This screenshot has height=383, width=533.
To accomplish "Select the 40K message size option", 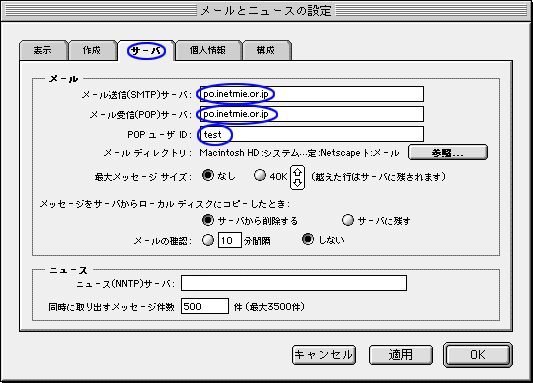I will point(260,175).
